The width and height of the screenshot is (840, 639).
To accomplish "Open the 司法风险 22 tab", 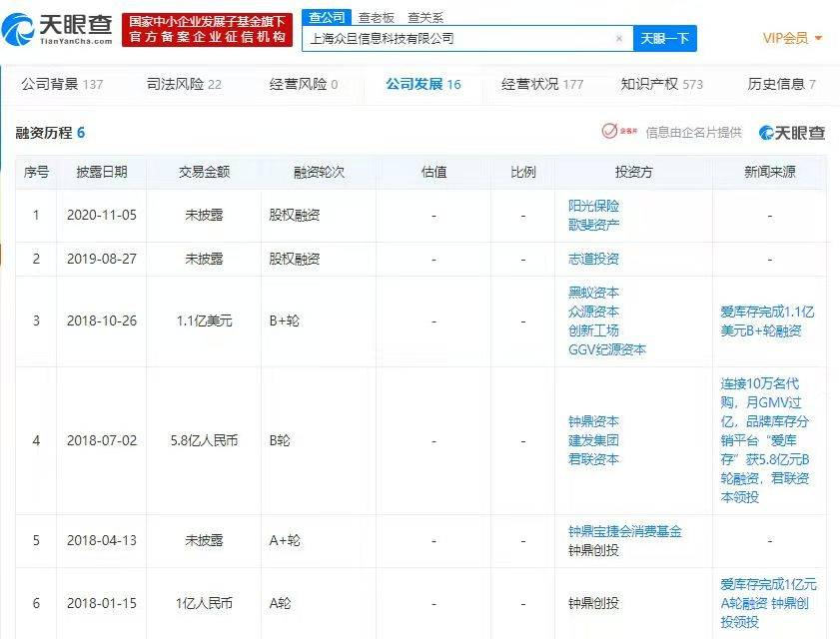I will point(184,84).
